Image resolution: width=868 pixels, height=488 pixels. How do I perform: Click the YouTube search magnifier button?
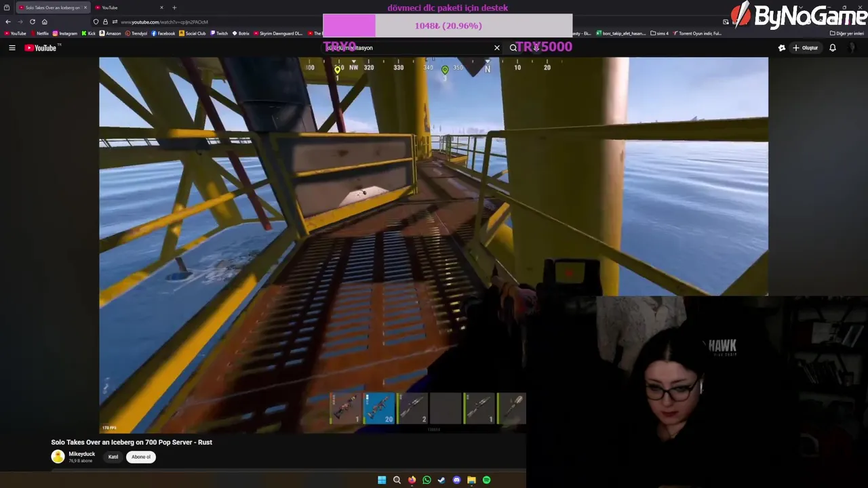[x=513, y=47]
